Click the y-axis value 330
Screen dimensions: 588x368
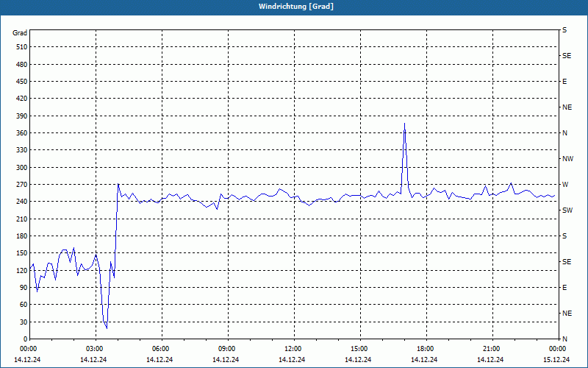tap(22, 150)
